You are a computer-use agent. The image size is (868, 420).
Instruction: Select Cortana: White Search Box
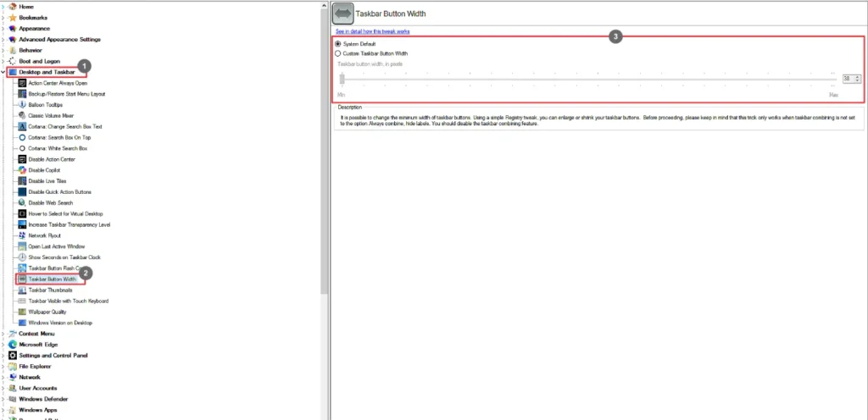tap(58, 148)
